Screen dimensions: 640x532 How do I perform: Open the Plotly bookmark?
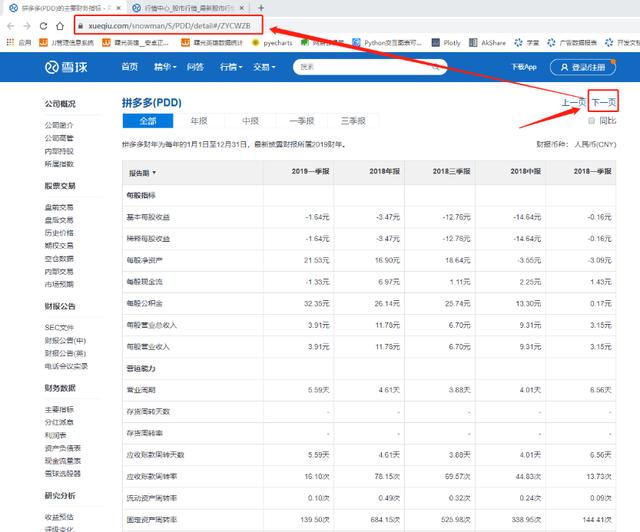pyautogui.click(x=446, y=42)
